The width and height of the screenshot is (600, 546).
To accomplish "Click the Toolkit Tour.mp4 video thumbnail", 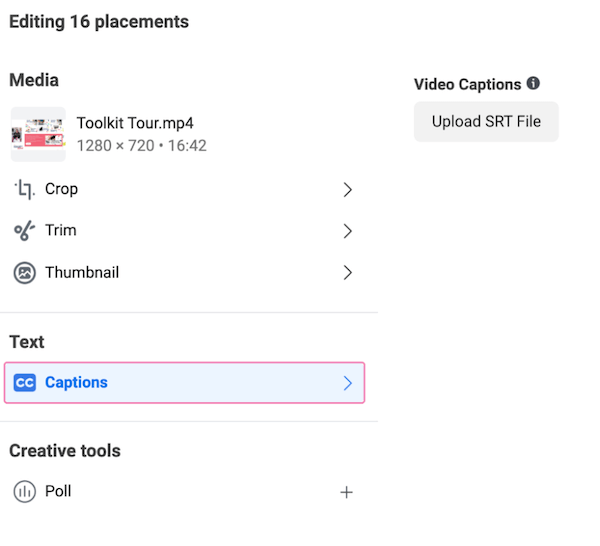I will click(38, 134).
